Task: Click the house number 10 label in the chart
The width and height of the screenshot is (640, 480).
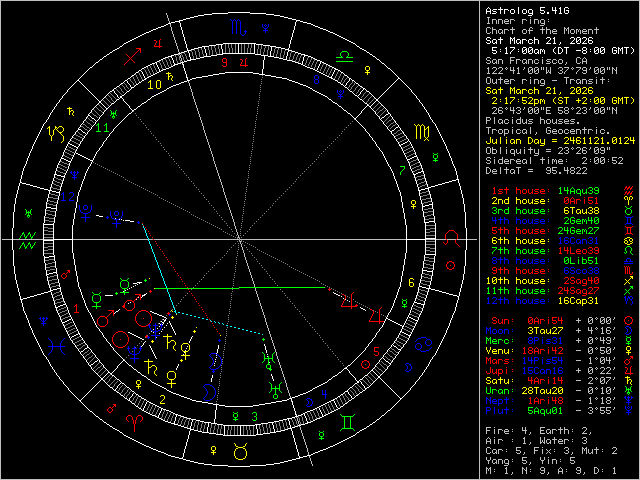Action: (x=153, y=85)
